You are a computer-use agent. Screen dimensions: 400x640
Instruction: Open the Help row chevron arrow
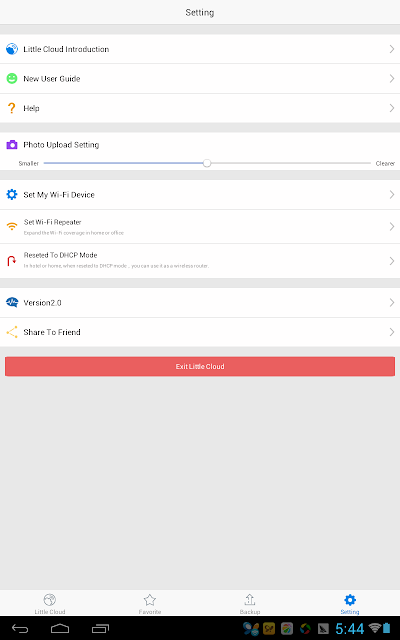391,108
